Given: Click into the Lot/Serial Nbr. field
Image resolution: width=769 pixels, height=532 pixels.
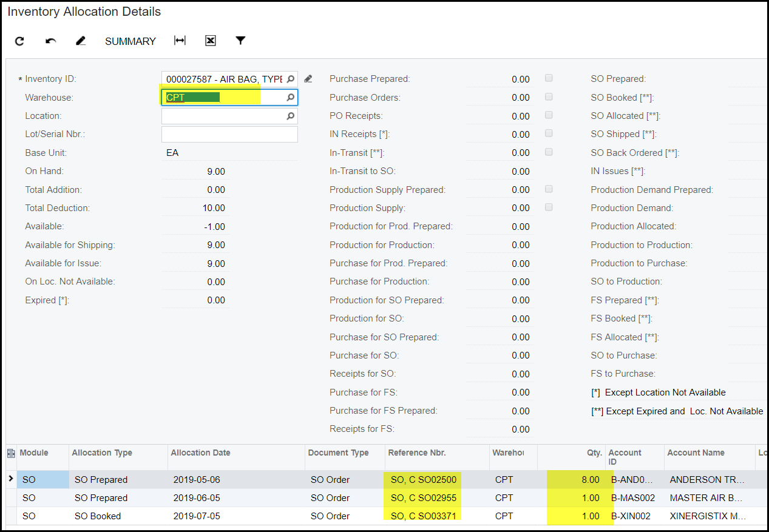Looking at the screenshot, I should tap(229, 134).
